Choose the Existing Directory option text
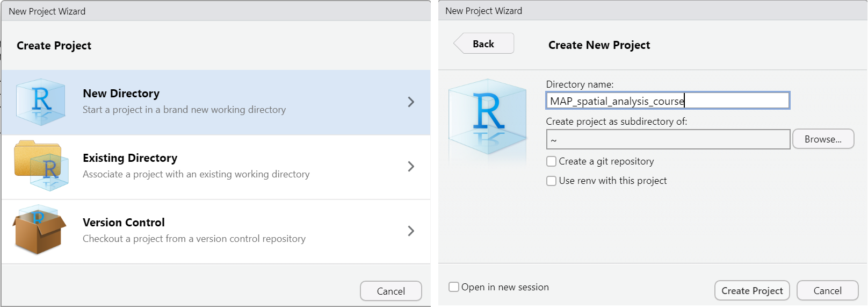Viewport: 868px width, 307px height. pyautogui.click(x=130, y=158)
